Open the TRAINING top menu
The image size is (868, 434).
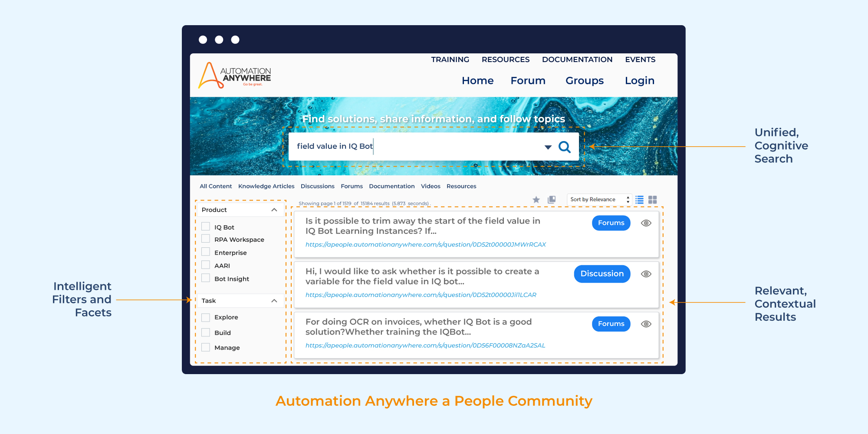click(x=450, y=59)
